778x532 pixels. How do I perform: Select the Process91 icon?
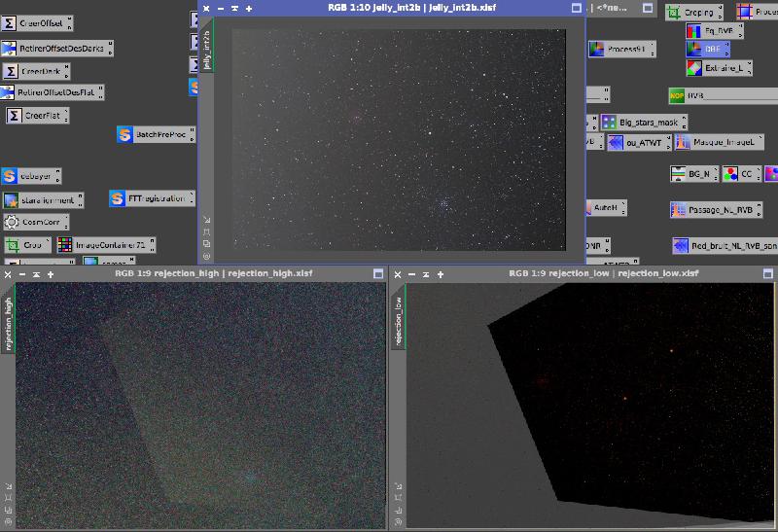tap(622, 50)
